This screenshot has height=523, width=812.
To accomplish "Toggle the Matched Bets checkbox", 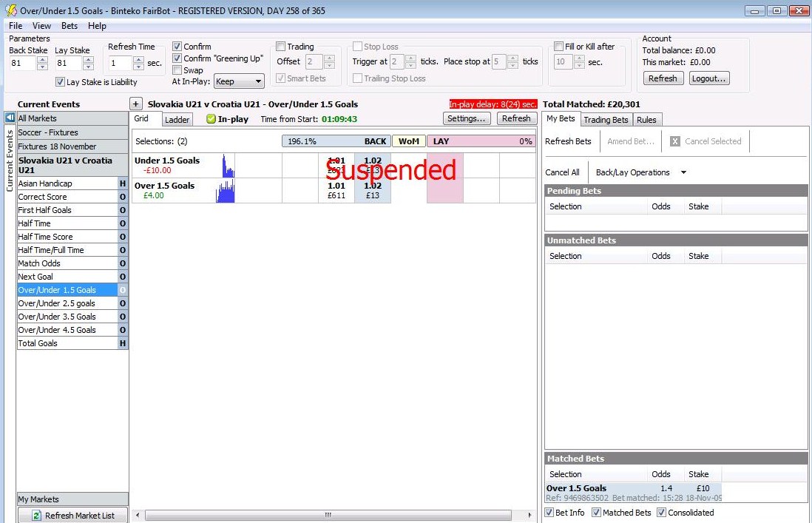I will pyautogui.click(x=597, y=513).
